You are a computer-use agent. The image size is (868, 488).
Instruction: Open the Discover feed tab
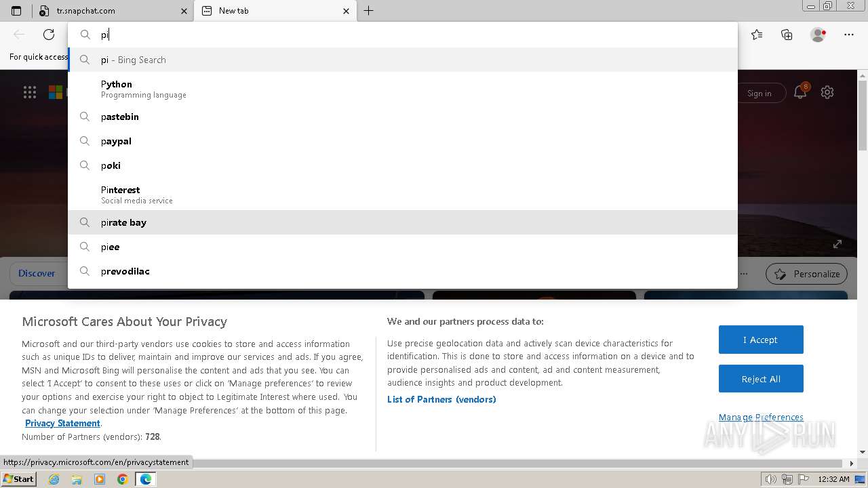[37, 273]
